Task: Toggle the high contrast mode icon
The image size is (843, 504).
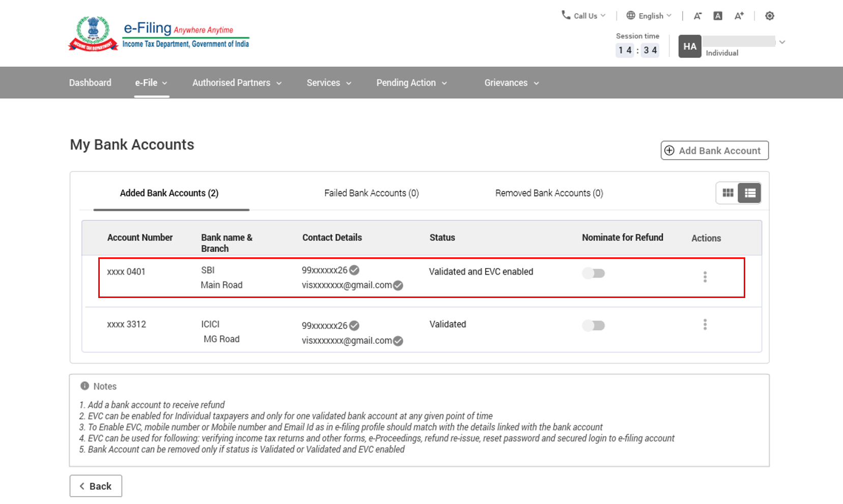Action: tap(770, 16)
